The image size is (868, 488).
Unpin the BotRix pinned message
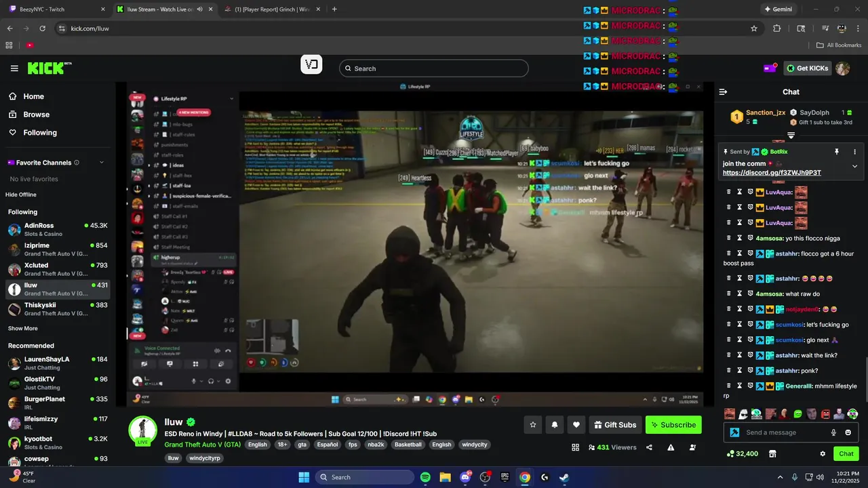pos(837,152)
